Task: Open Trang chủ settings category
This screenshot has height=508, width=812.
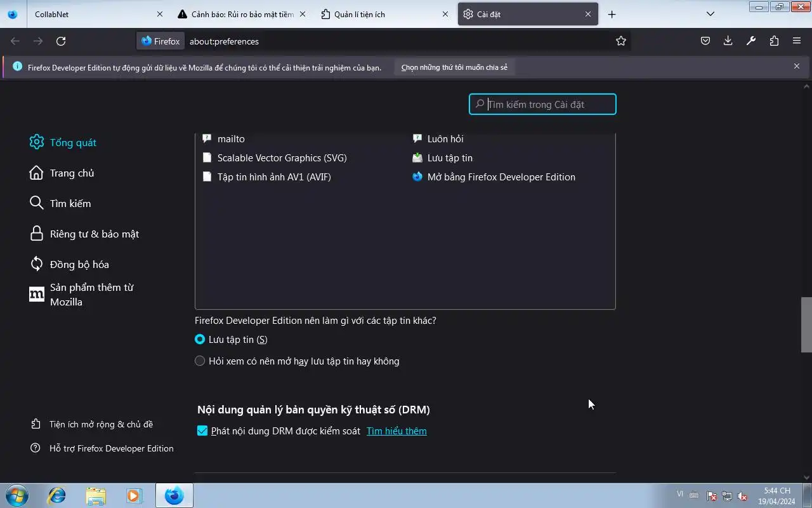Action: 62,173
